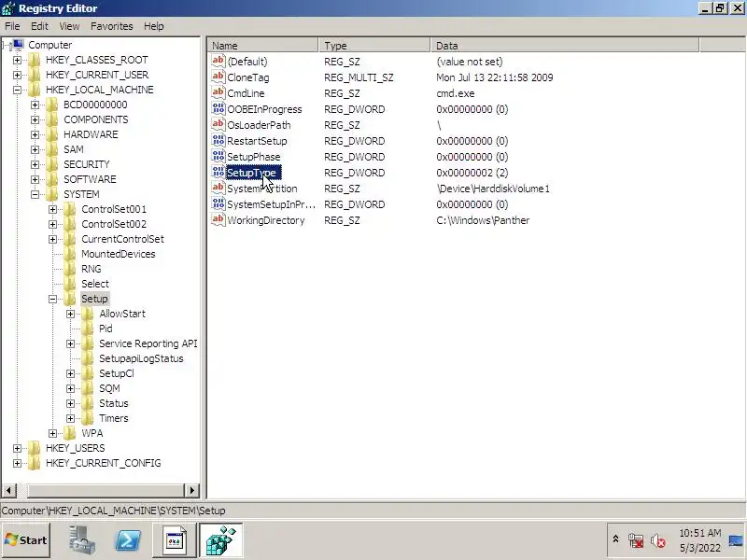Viewport: 747px width, 560px height.
Task: Switch to Registry Editor taskbar button
Action: [x=221, y=540]
